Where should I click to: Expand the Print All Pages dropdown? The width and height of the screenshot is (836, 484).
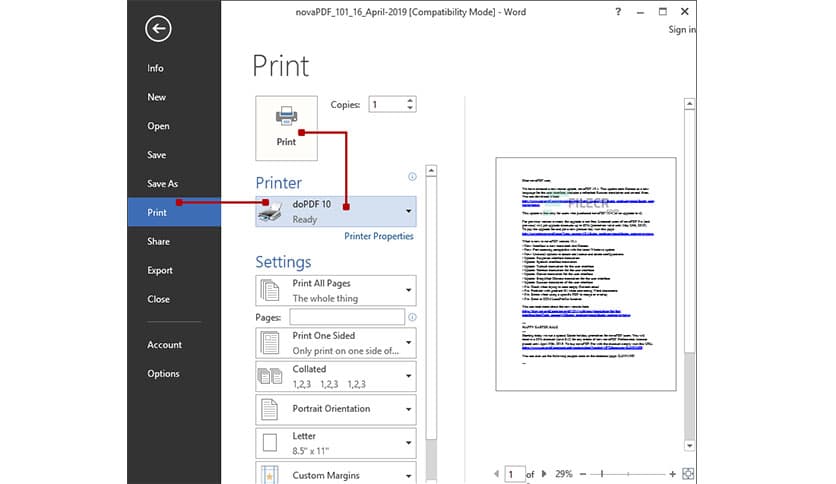point(408,291)
